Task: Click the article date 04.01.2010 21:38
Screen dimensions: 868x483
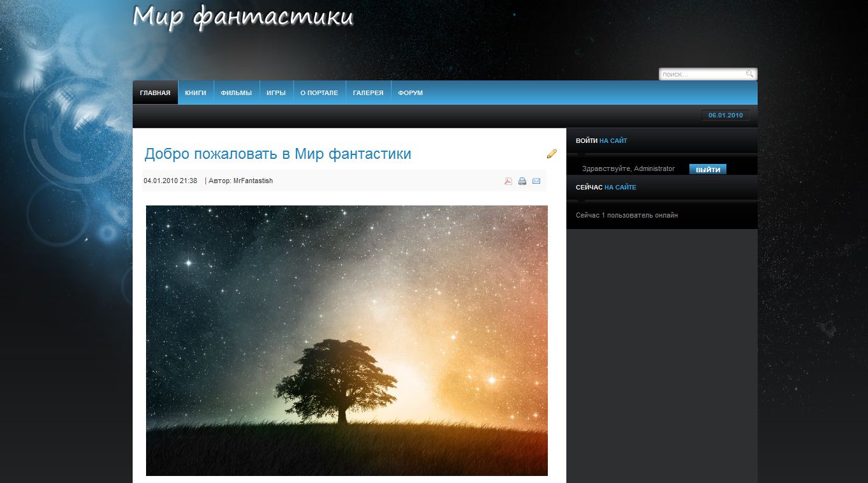Action: [x=170, y=181]
